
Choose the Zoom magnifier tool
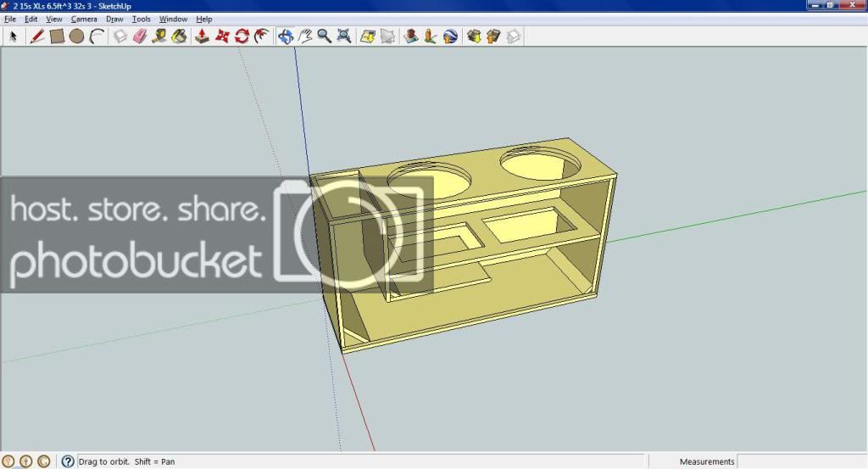pyautogui.click(x=325, y=36)
